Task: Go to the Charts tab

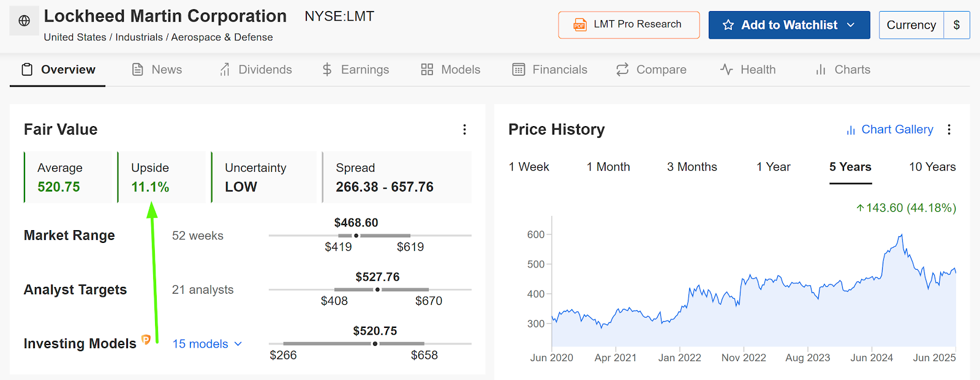Action: [x=843, y=70]
